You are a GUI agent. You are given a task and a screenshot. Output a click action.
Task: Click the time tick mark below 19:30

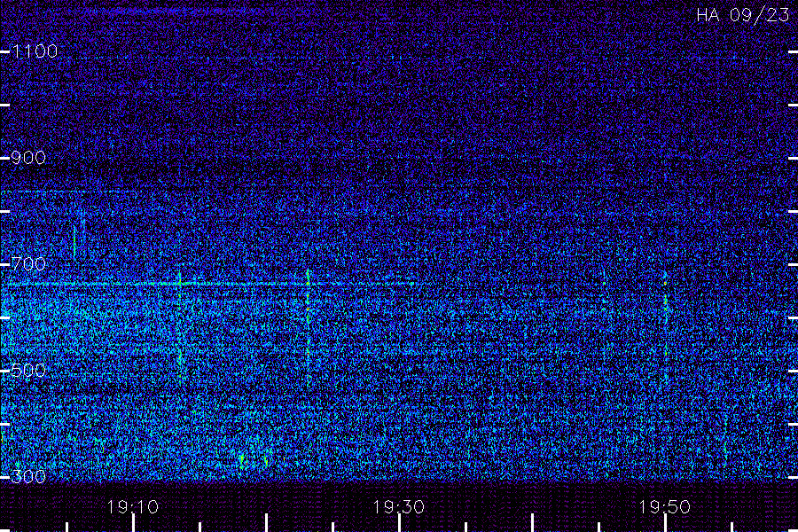(400, 523)
